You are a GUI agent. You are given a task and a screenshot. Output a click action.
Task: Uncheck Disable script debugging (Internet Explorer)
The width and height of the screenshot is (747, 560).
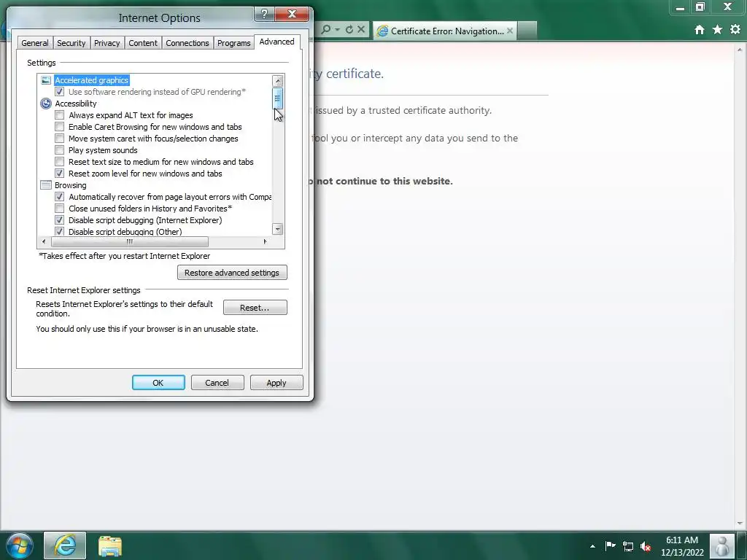coord(60,220)
